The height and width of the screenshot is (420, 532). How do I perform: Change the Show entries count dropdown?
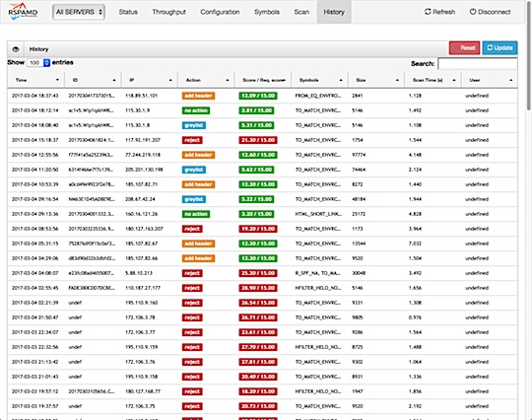[x=38, y=63]
